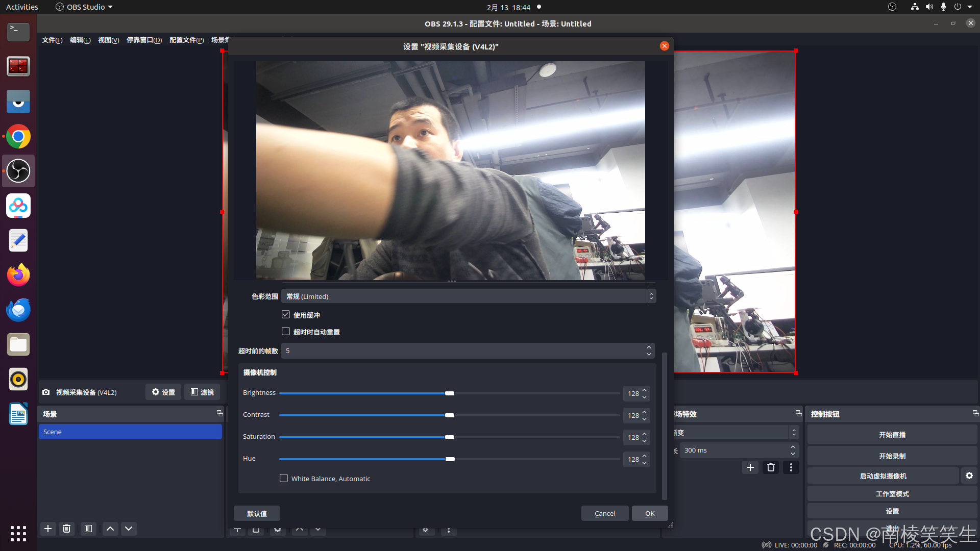This screenshot has height=551, width=980.
Task: Enable White Balance, Automatic checkbox
Action: [284, 479]
